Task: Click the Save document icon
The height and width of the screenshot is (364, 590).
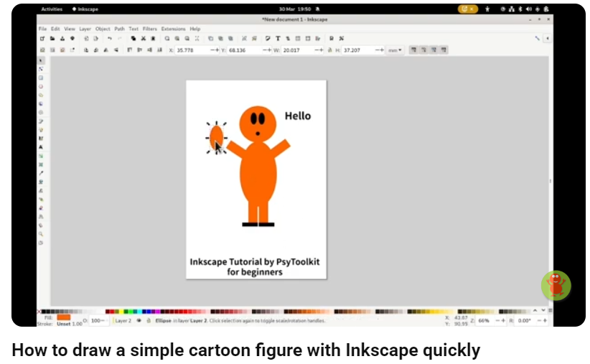Action: click(x=62, y=38)
